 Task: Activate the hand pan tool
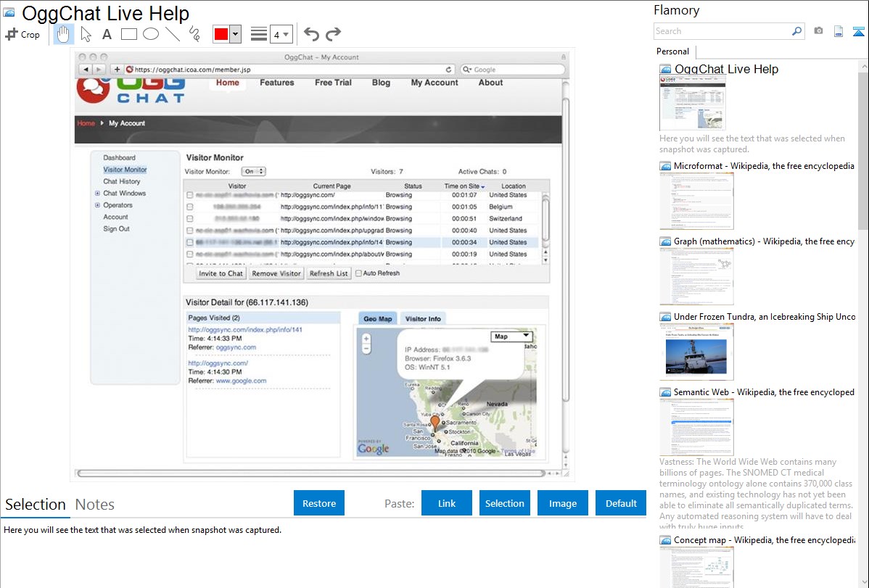pyautogui.click(x=64, y=34)
